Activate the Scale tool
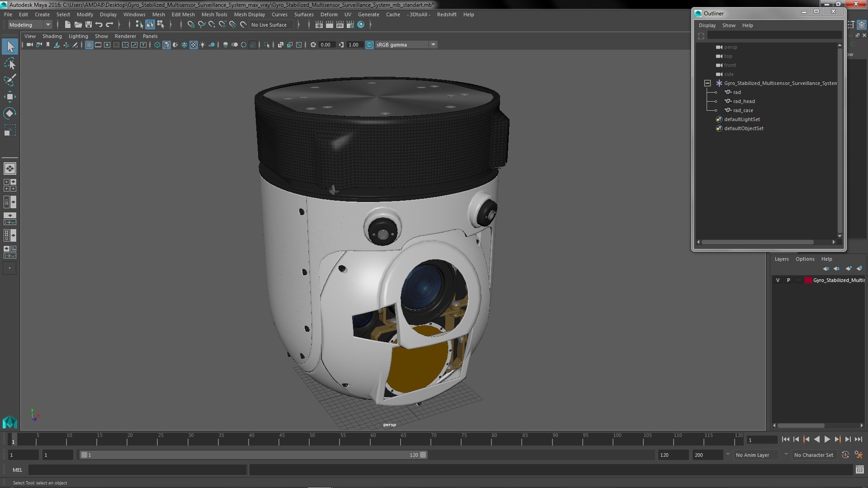Viewport: 868px width, 488px height. pyautogui.click(x=9, y=130)
